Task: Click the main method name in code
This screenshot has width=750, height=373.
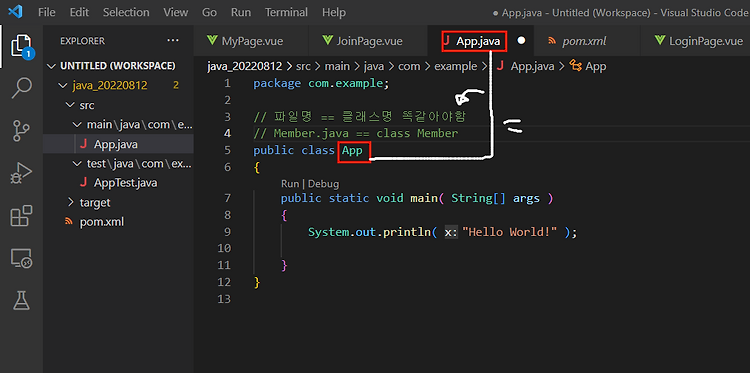Action: (x=424, y=198)
